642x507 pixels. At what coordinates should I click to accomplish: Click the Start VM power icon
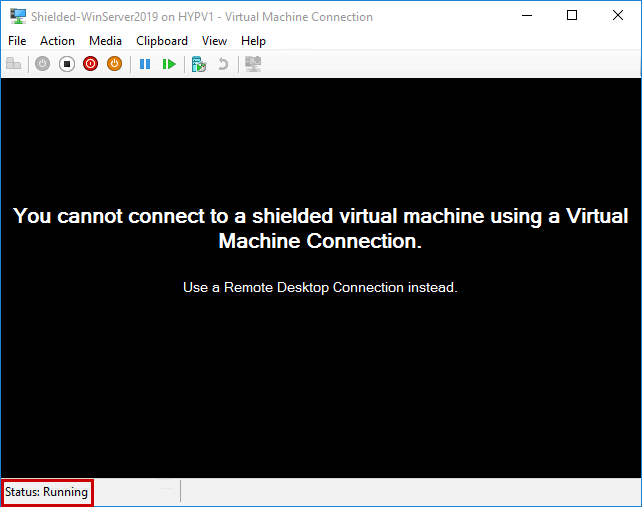[42, 64]
